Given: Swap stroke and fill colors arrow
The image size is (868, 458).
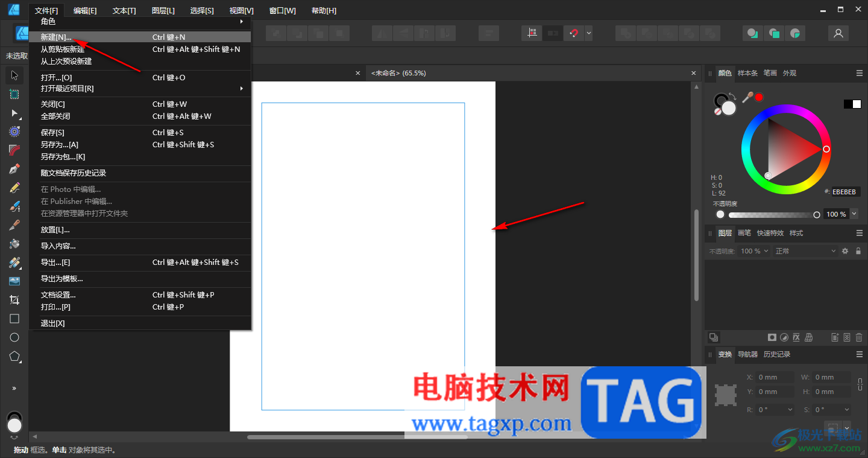Looking at the screenshot, I should click(x=732, y=95).
